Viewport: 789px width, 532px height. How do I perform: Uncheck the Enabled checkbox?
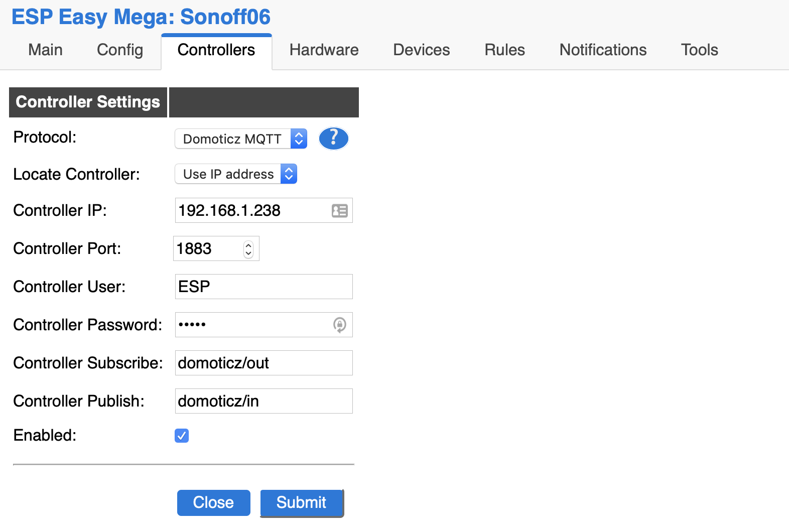click(182, 436)
